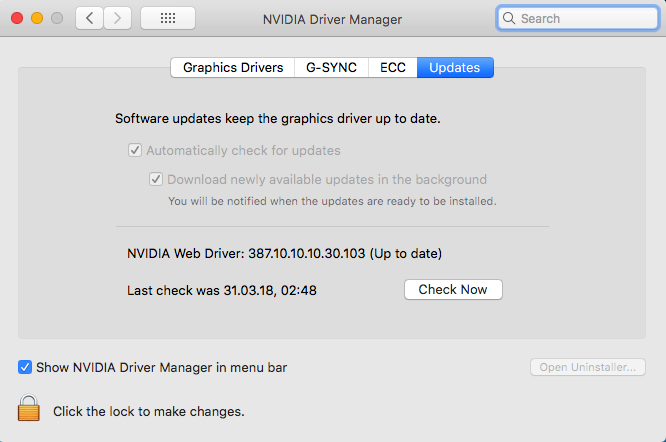Click the NVIDIA Driver Manager window title
The height and width of the screenshot is (442, 666).
(x=332, y=20)
